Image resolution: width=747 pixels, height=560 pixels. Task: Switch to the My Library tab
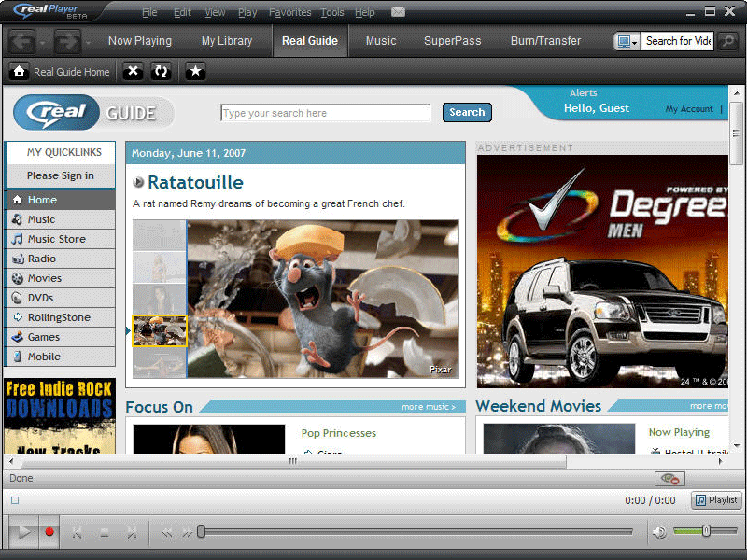click(x=227, y=41)
